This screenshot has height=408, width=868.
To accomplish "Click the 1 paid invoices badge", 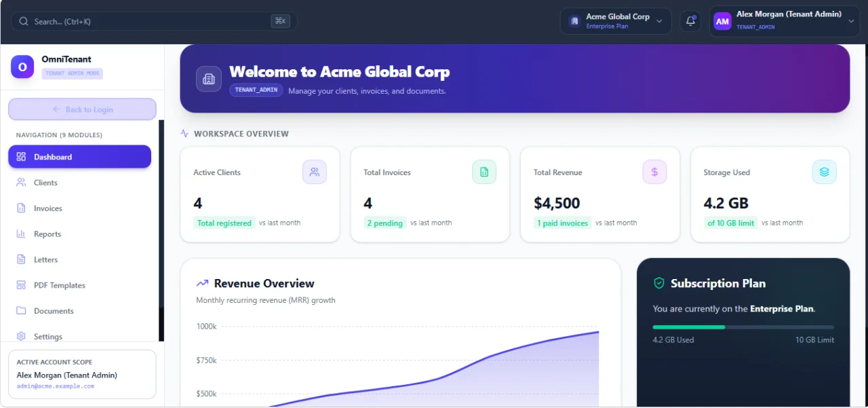I will coord(563,223).
